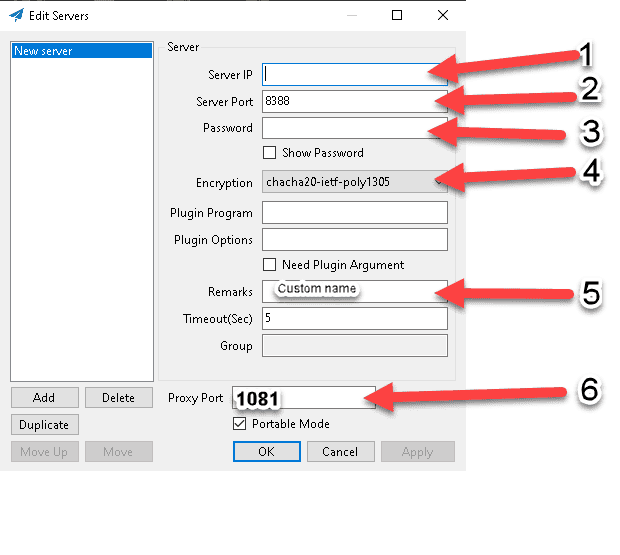Uncheck the Portable Mode checkbox
Image resolution: width=620 pixels, height=555 pixels.
click(x=239, y=424)
